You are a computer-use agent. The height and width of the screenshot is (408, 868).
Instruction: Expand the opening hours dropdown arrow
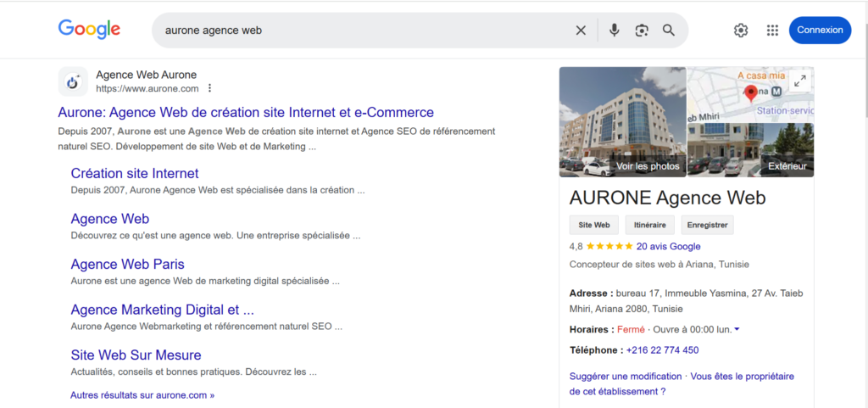pyautogui.click(x=737, y=329)
